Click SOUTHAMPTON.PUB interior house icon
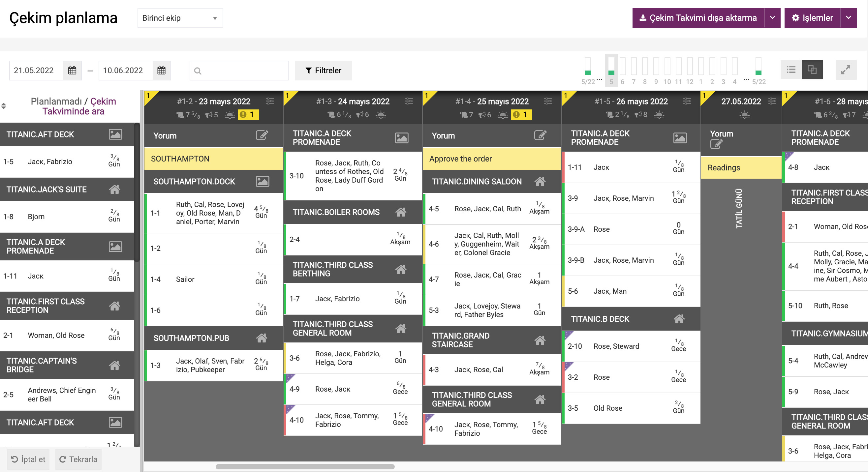The width and height of the screenshot is (868, 472). point(262,338)
